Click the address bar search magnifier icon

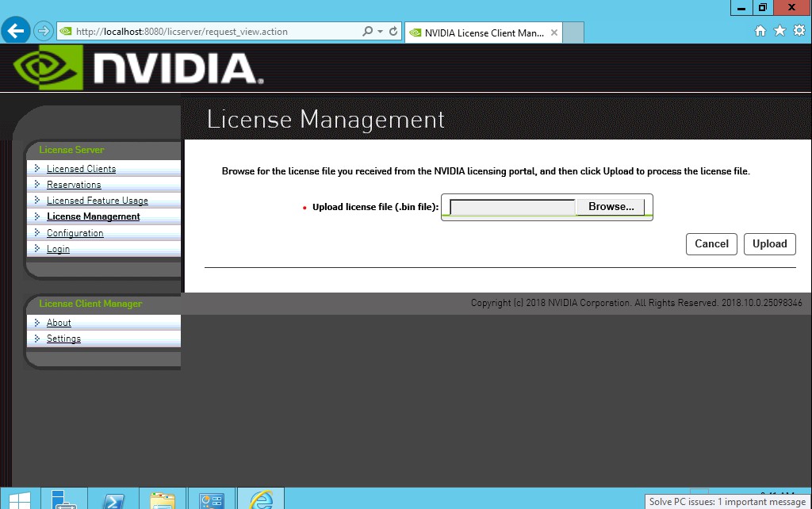tap(367, 31)
